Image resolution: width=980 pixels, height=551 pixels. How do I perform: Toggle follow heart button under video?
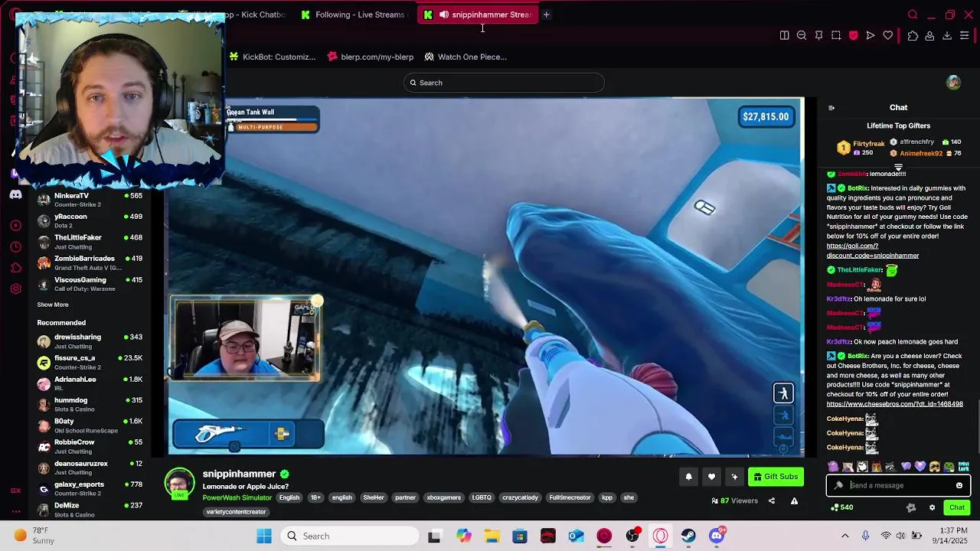point(711,477)
